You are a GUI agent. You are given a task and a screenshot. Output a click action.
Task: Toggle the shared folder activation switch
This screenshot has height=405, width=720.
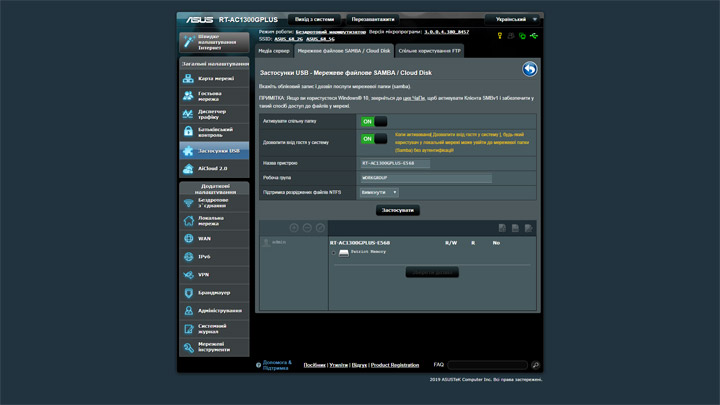pos(374,122)
